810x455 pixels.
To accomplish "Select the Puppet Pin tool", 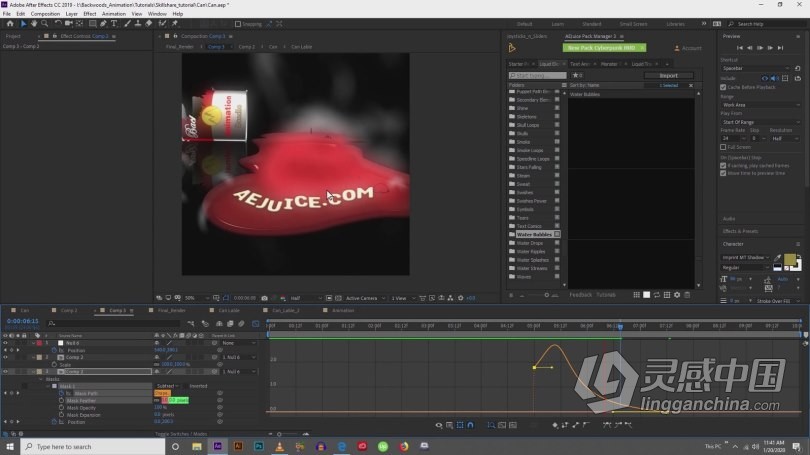I will point(175,24).
